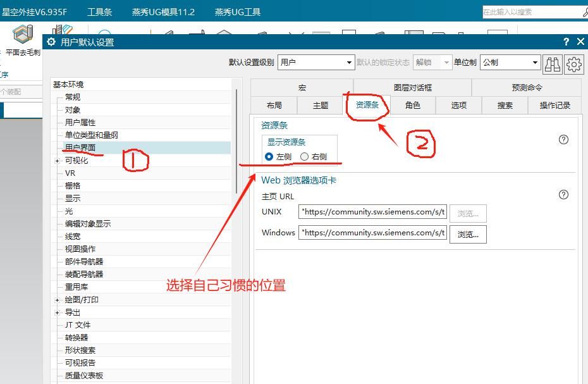Click the help icon for Web浏览器选项卡
This screenshot has width=588, height=384.
pos(563,195)
